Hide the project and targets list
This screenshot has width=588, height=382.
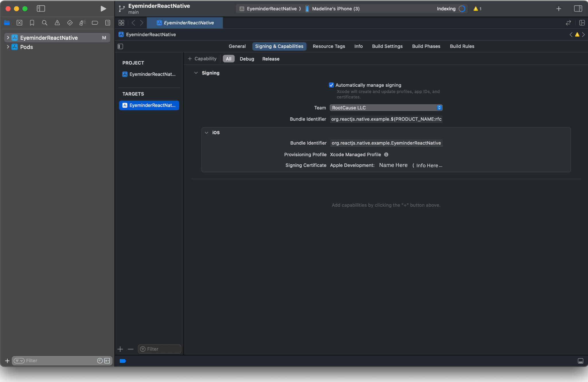tap(120, 46)
